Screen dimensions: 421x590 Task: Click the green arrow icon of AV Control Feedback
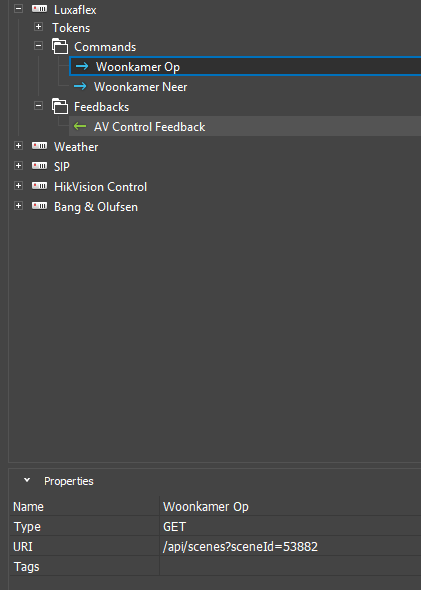80,126
